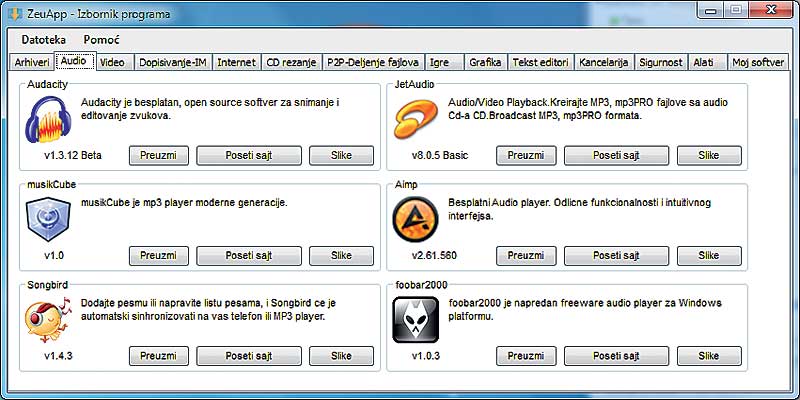Click Preuzmi for Songbird
This screenshot has width=800, height=400.
pyautogui.click(x=159, y=356)
